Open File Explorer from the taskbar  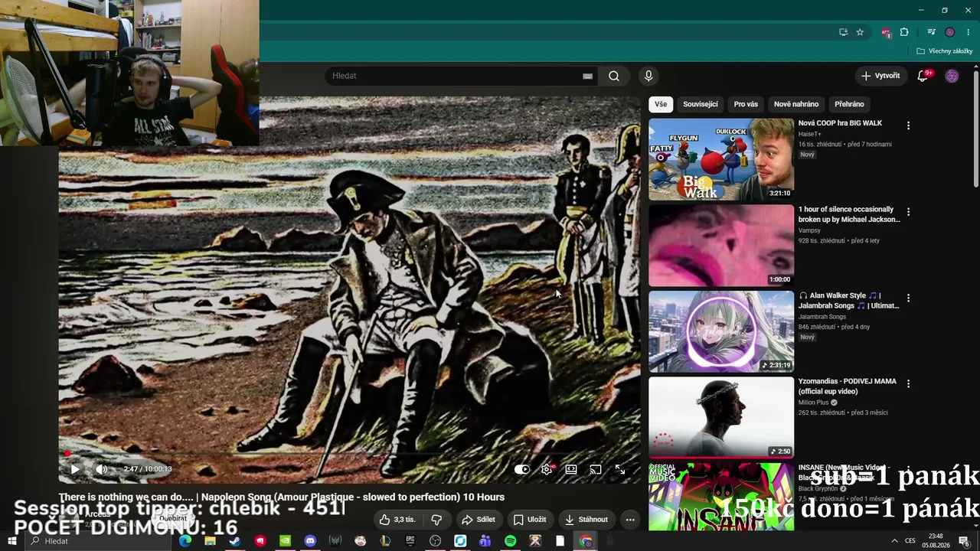point(210,541)
